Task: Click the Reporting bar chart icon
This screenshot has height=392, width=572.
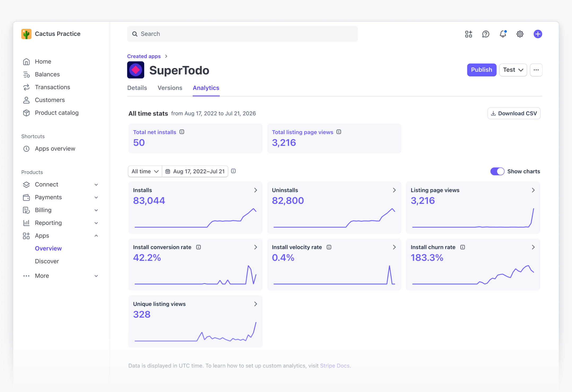Action: pyautogui.click(x=26, y=223)
